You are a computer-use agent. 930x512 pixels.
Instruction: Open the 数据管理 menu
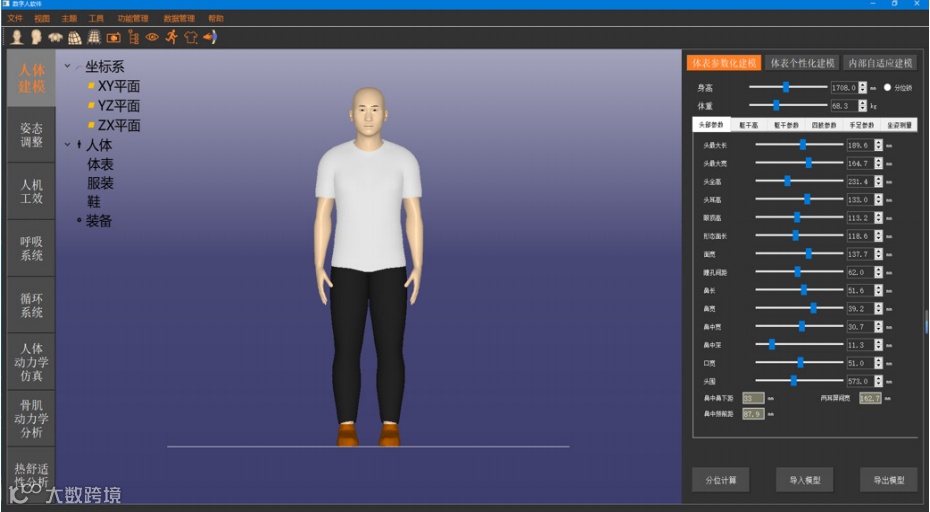point(179,18)
